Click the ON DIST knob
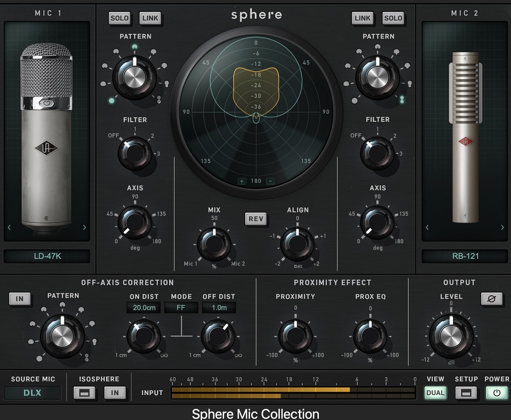Viewport: 511px width, 420px height. click(144, 336)
